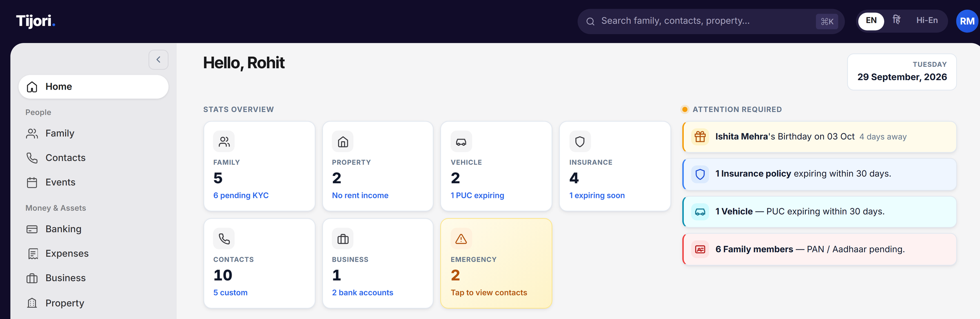
Task: Click the Tijori logo
Action: pyautogui.click(x=36, y=21)
